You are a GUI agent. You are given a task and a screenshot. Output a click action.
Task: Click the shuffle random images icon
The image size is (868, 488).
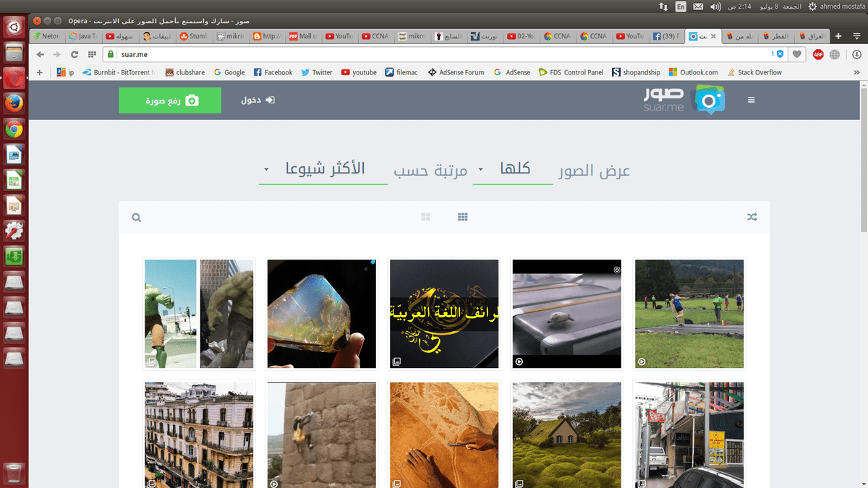point(752,217)
